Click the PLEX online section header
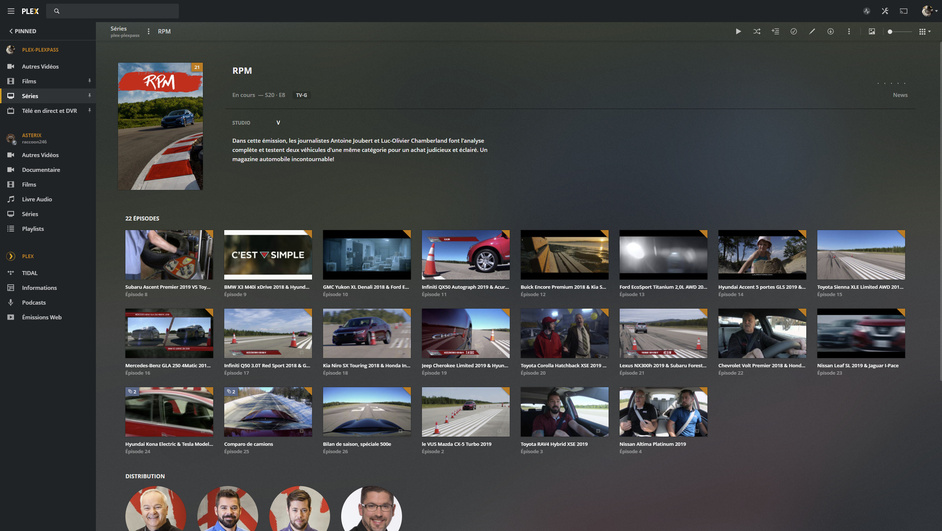 tap(28, 256)
